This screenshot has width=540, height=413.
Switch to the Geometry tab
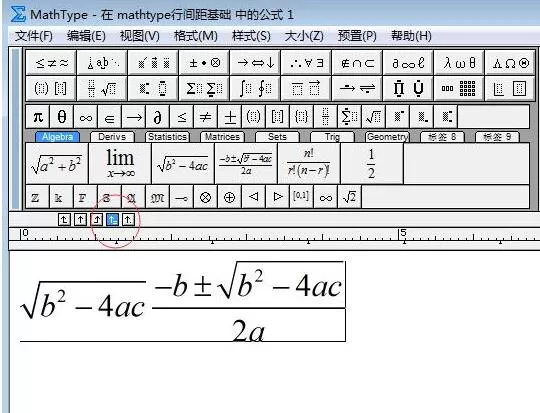(x=387, y=137)
